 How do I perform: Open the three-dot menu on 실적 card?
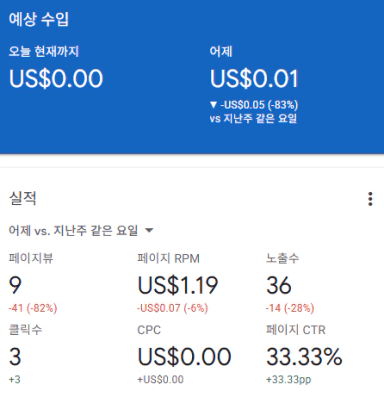point(370,199)
